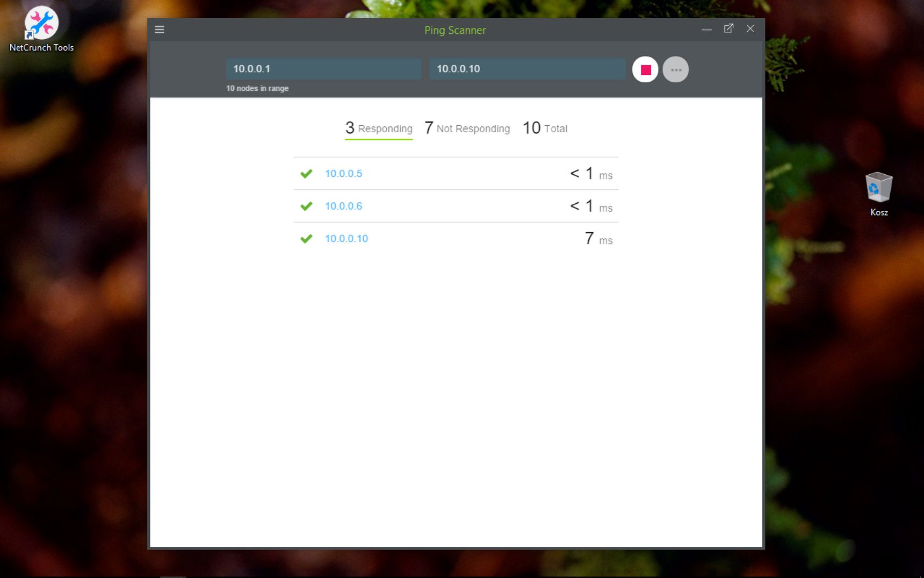Minimize the Ping Scanner window
Screen dimensions: 924x578
click(706, 30)
